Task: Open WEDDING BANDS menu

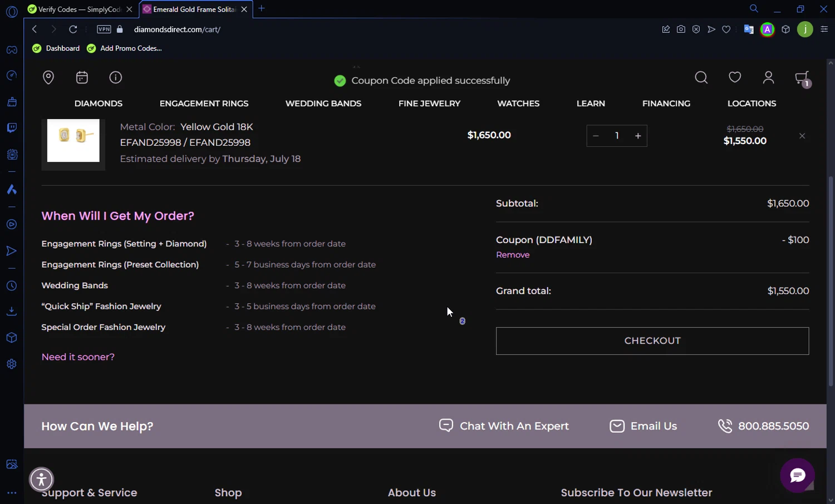Action: click(x=323, y=103)
